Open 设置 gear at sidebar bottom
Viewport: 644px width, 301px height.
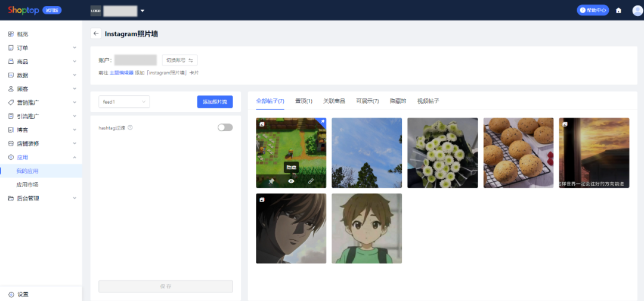(11, 294)
